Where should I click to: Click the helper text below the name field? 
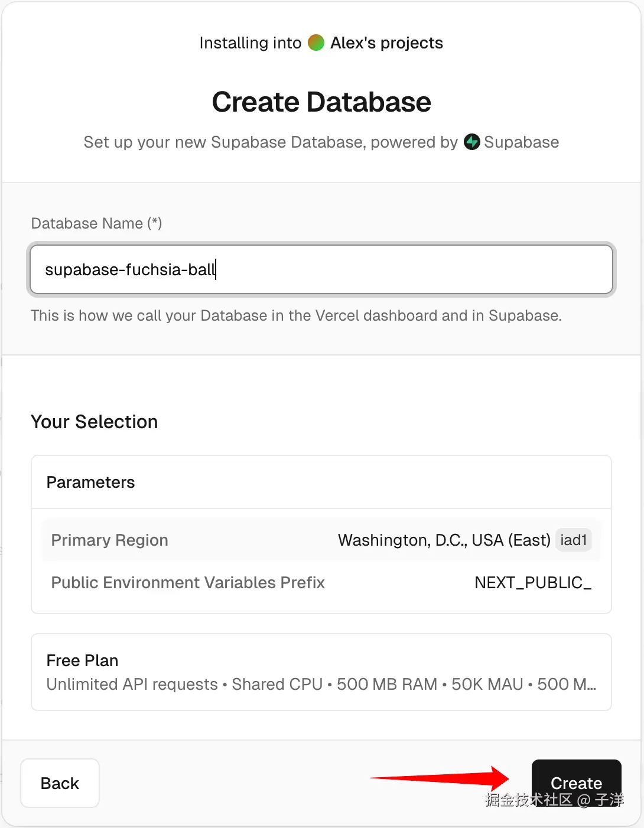[x=296, y=316]
